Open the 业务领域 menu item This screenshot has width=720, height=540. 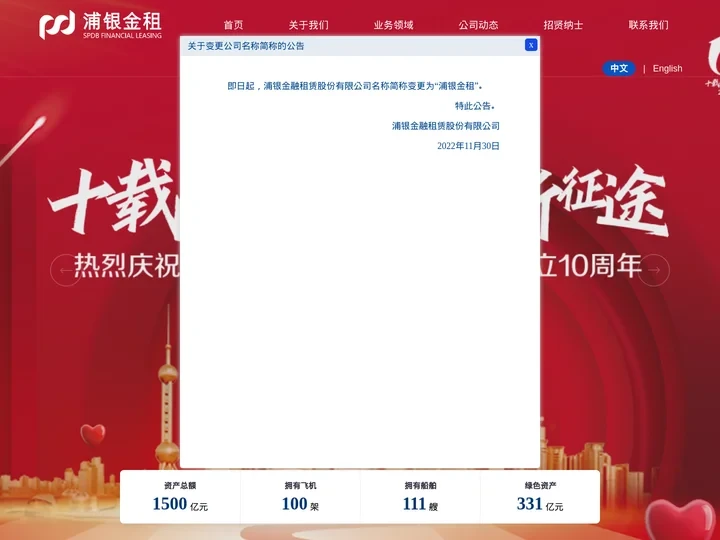394,25
